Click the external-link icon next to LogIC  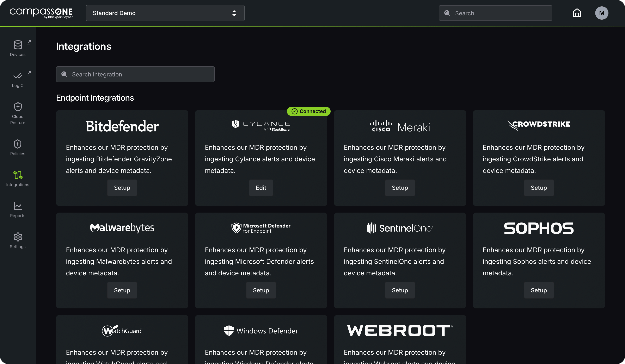[29, 73]
